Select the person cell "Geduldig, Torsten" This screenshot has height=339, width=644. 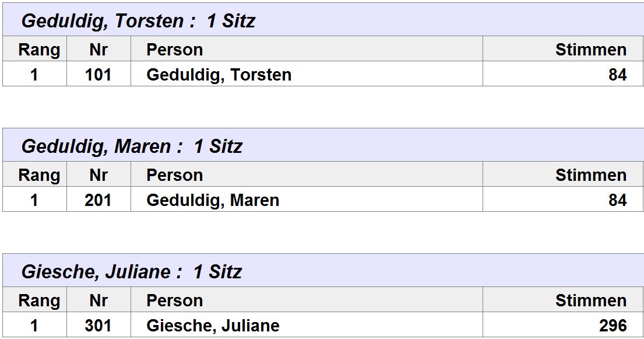point(219,75)
